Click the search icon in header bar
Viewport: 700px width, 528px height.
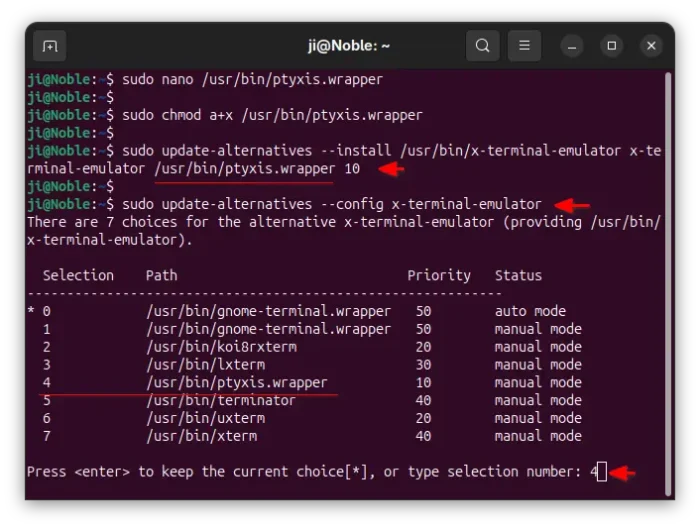pos(483,46)
